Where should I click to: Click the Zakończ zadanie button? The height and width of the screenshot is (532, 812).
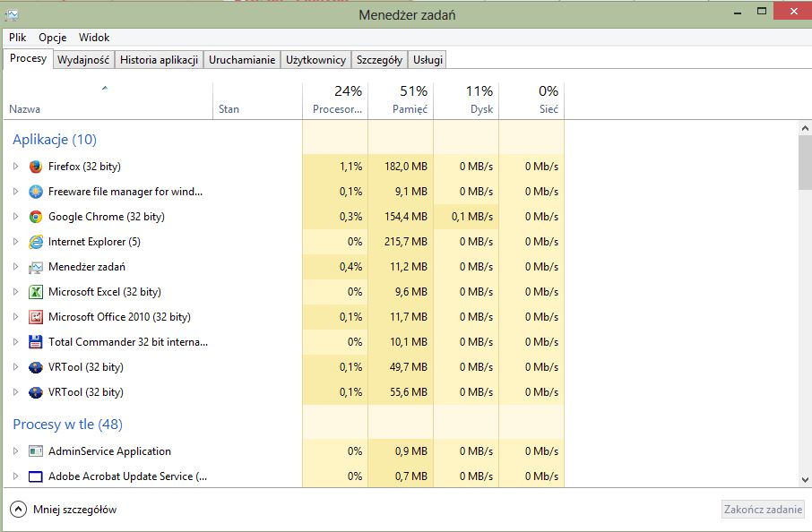click(x=763, y=510)
